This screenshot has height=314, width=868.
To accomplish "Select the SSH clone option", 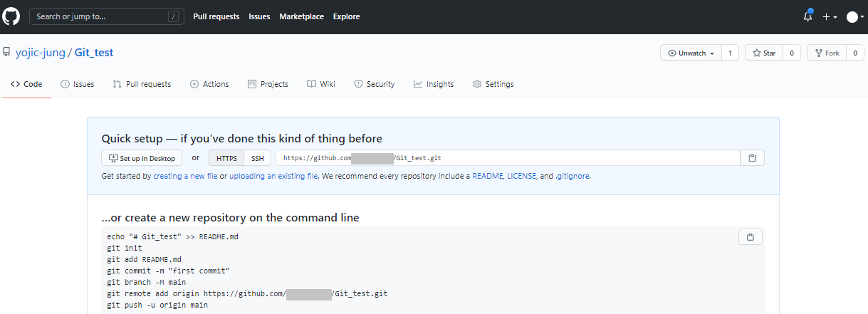I will pos(258,158).
